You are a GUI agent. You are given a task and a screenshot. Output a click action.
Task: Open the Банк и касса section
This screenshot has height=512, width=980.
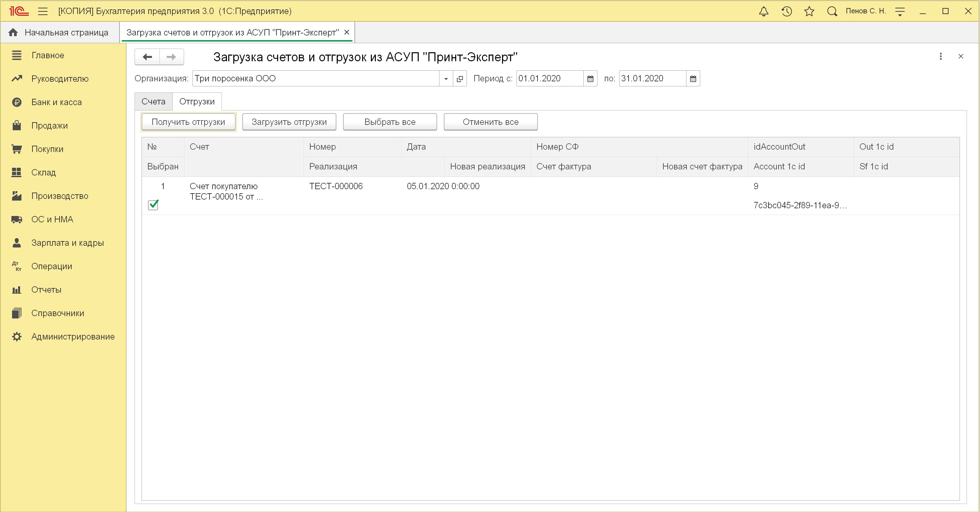[63, 102]
